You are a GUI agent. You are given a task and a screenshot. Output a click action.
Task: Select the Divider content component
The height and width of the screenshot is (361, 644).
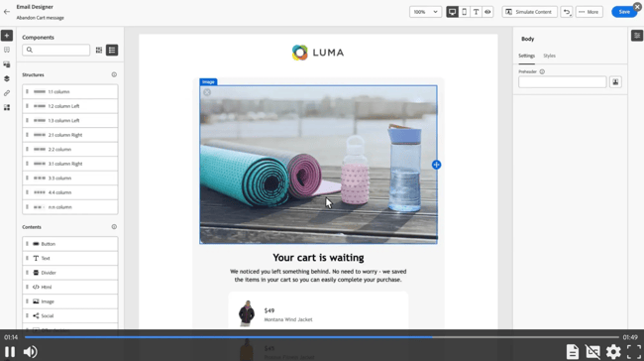[x=70, y=273]
